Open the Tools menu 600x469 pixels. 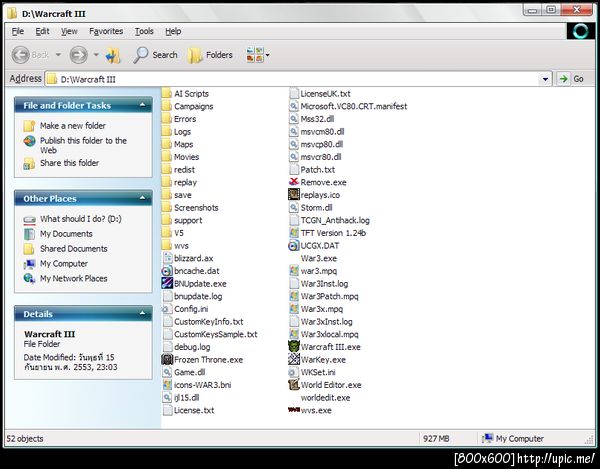pos(144,31)
